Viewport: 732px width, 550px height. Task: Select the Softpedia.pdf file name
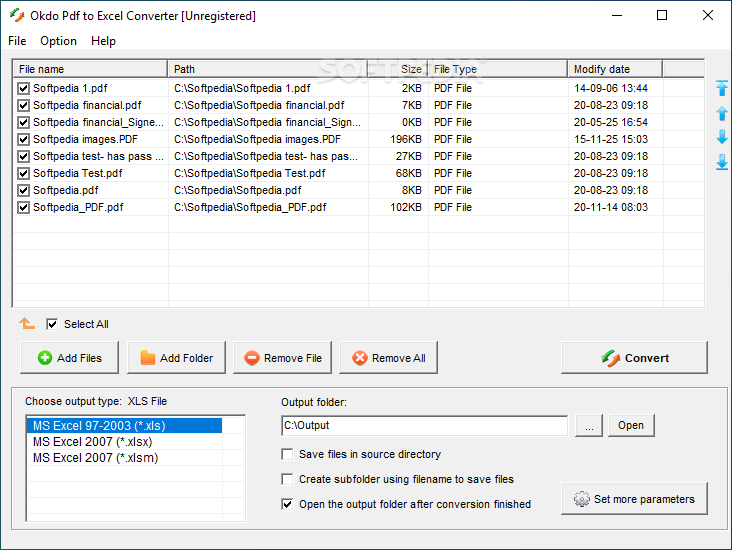click(66, 190)
